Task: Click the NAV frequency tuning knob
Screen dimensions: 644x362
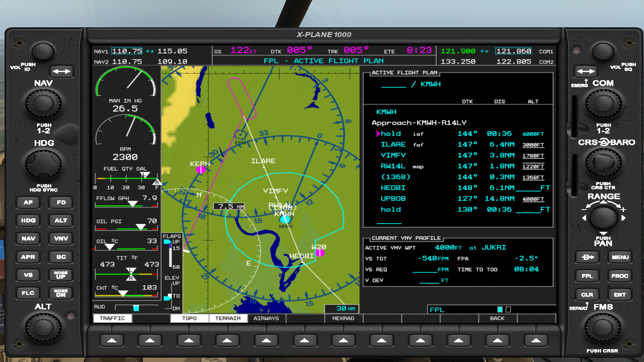Action: (x=43, y=104)
